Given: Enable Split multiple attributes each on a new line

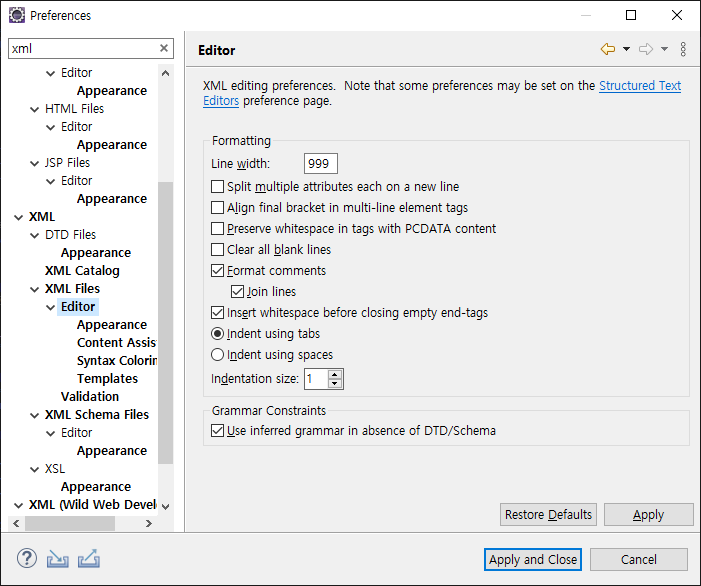Looking at the screenshot, I should point(217,186).
